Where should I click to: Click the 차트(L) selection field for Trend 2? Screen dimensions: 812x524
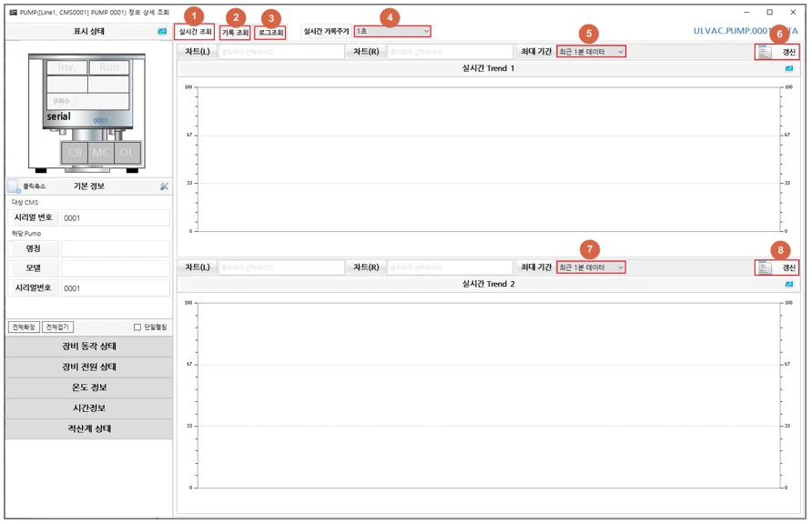(281, 267)
